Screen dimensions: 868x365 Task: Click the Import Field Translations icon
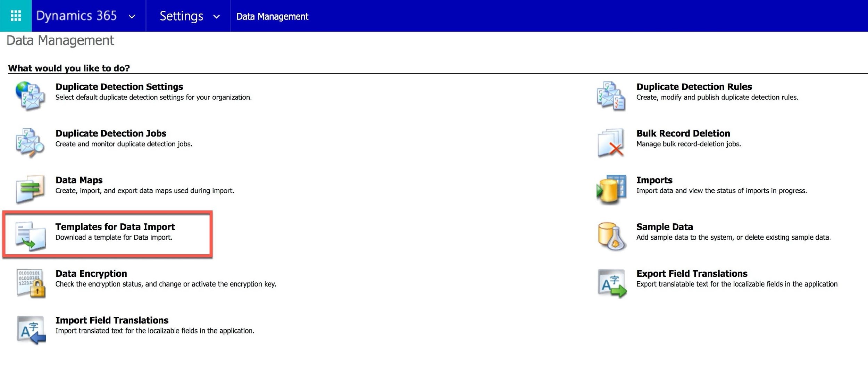31,330
